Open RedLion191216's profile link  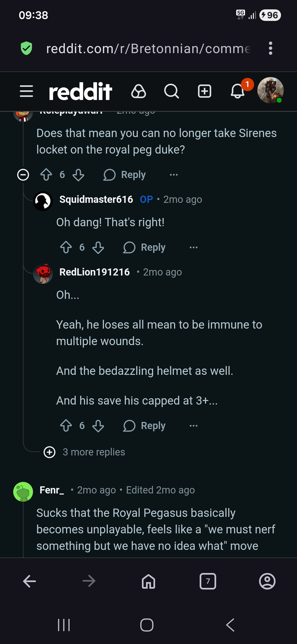pyautogui.click(x=94, y=272)
